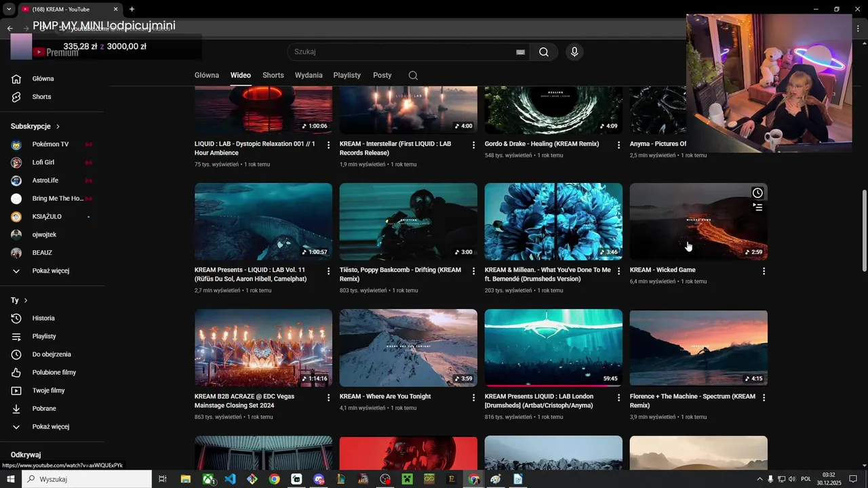The width and height of the screenshot is (868, 488).
Task: Open browser tab search dropdown arrow
Action: pos(9,9)
